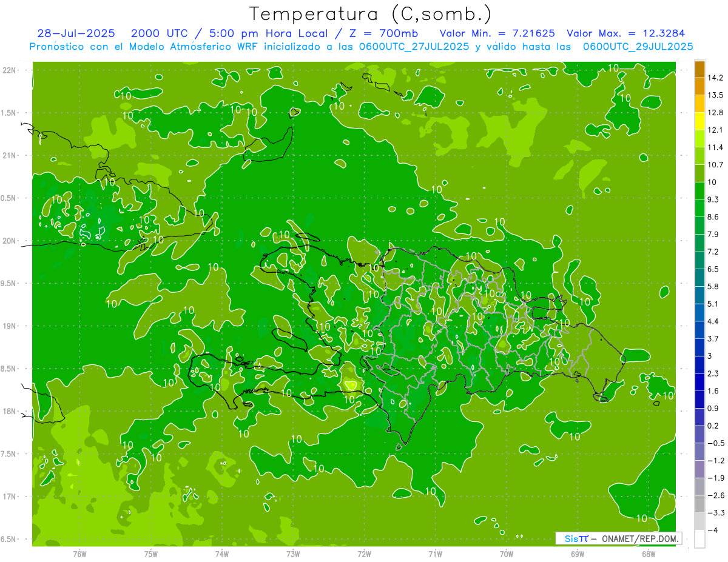Image resolution: width=728 pixels, height=562 pixels.
Task: Click the 68W longitude axis label
Action: [649, 554]
